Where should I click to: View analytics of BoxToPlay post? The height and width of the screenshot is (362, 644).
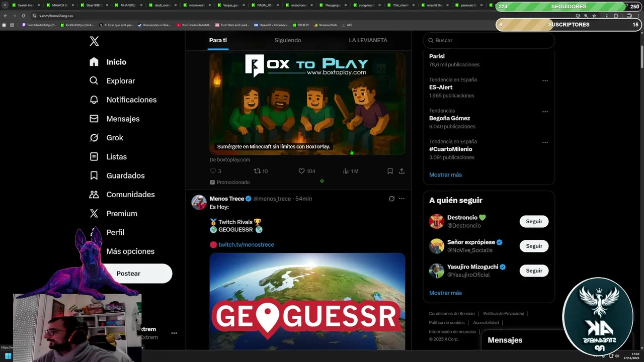[x=351, y=171]
